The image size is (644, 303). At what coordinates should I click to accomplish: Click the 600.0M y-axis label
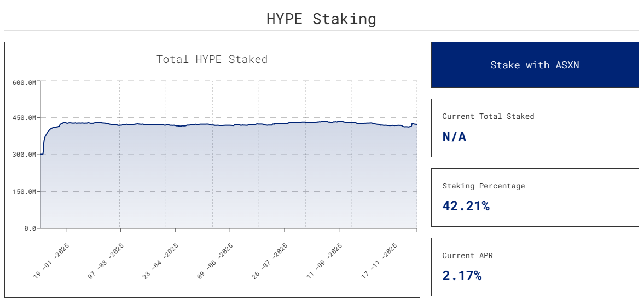(x=24, y=82)
